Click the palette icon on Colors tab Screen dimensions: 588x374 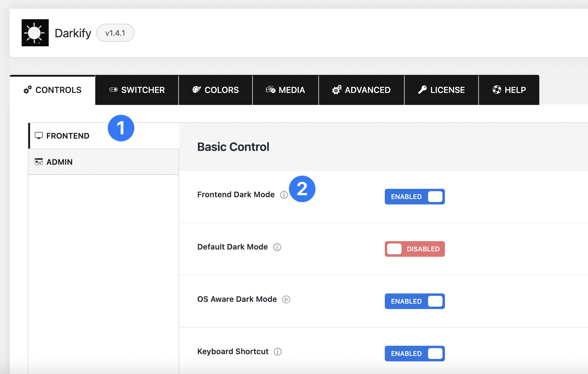tap(196, 90)
